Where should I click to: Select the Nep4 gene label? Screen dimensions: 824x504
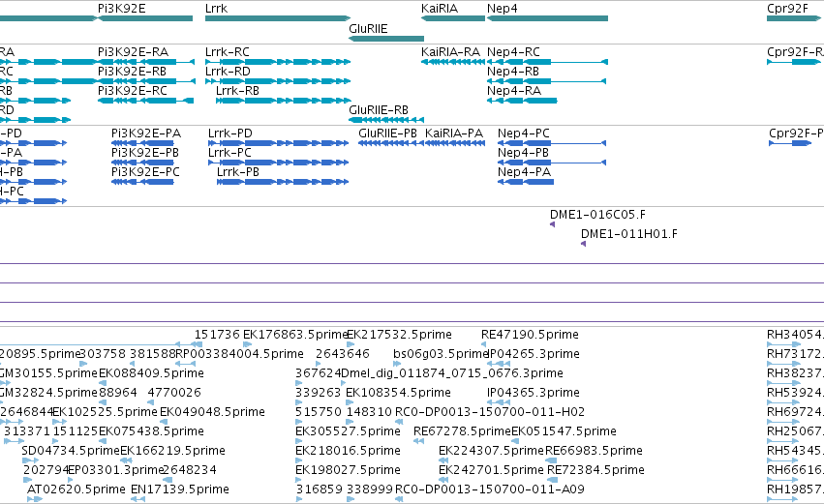click(502, 9)
